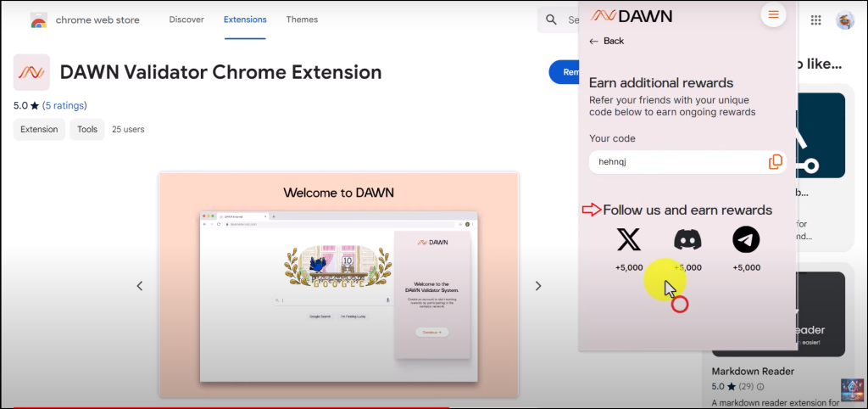868x409 pixels.
Task: Select the Extensions tab
Action: pos(245,20)
